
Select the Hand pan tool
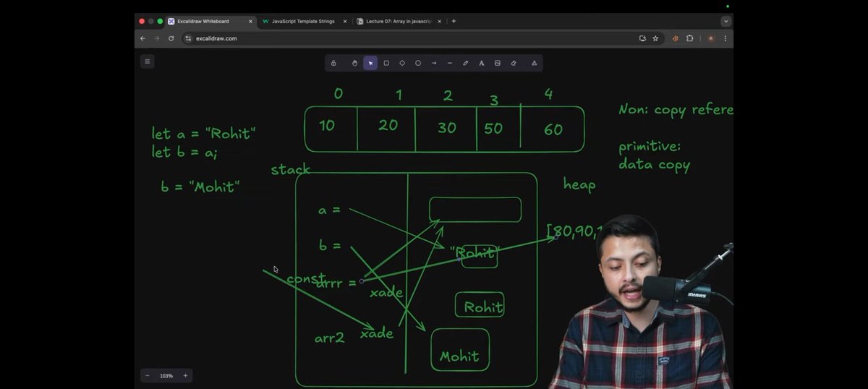coord(354,63)
